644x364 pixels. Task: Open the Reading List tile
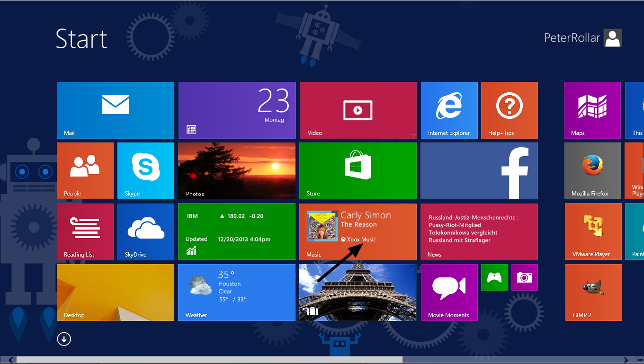click(x=85, y=232)
